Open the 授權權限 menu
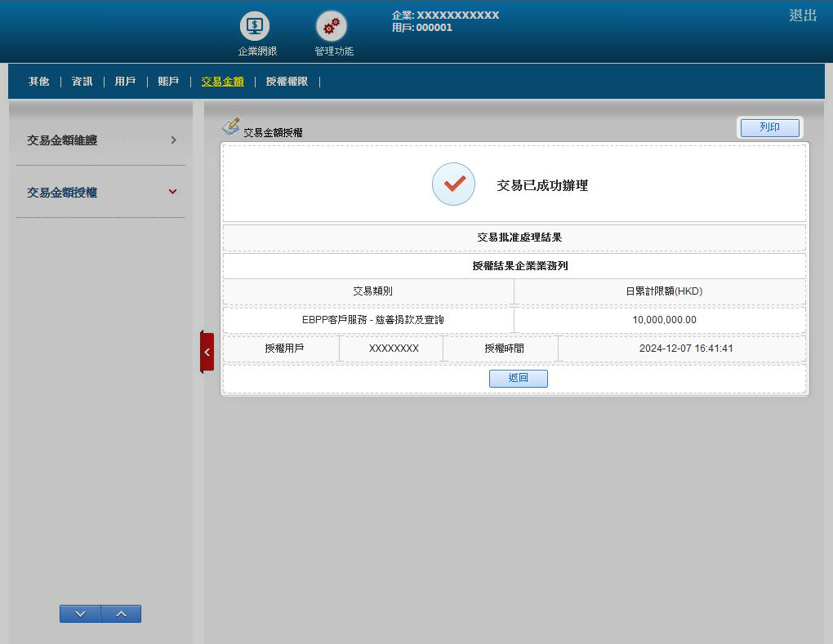833x644 pixels. (287, 82)
